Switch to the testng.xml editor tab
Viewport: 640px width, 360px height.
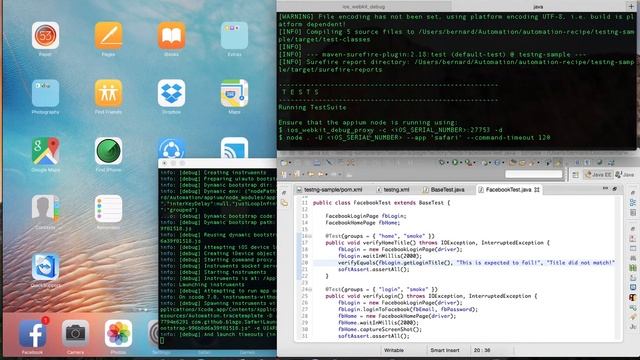(393, 190)
